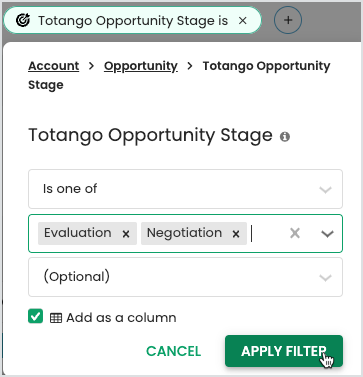Uncheck the Add as a column checkbox

pyautogui.click(x=35, y=316)
